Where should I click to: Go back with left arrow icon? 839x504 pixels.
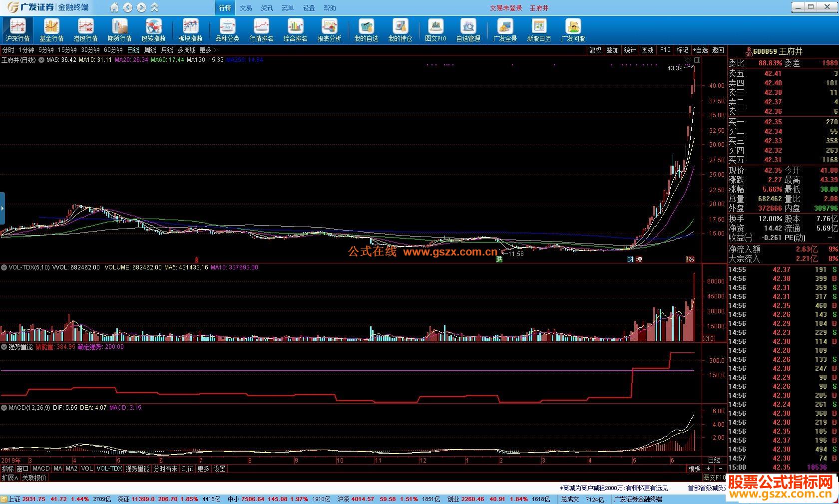128,7
